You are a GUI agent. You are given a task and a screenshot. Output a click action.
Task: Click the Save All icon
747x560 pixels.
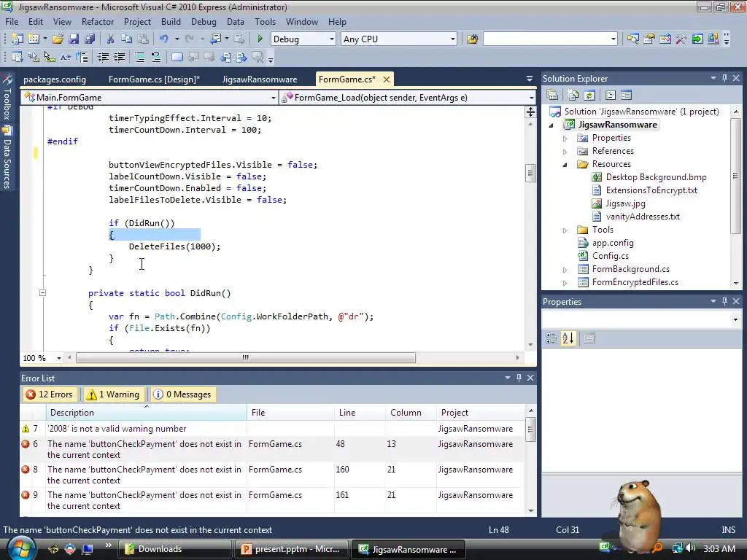[90, 39]
